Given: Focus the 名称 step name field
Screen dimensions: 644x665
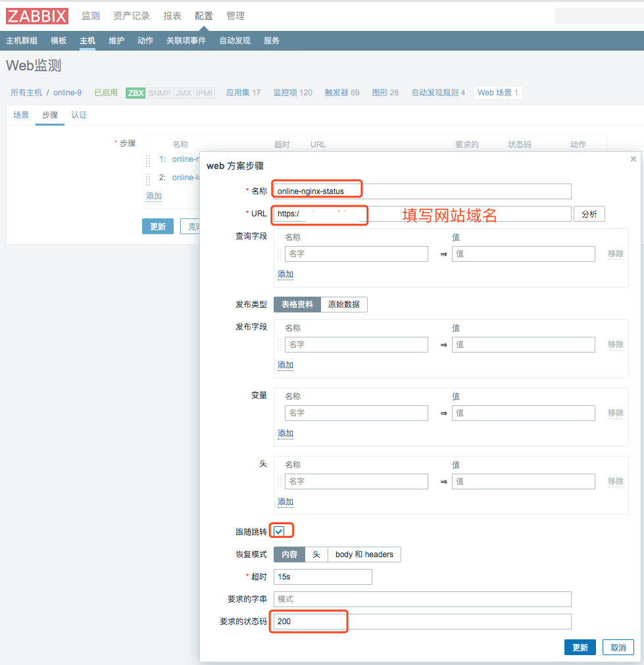Looking at the screenshot, I should [x=422, y=191].
